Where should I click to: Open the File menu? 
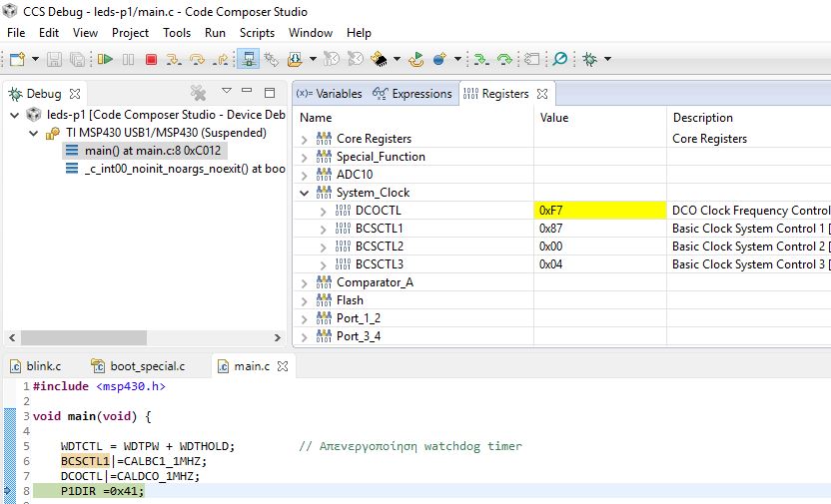click(16, 32)
